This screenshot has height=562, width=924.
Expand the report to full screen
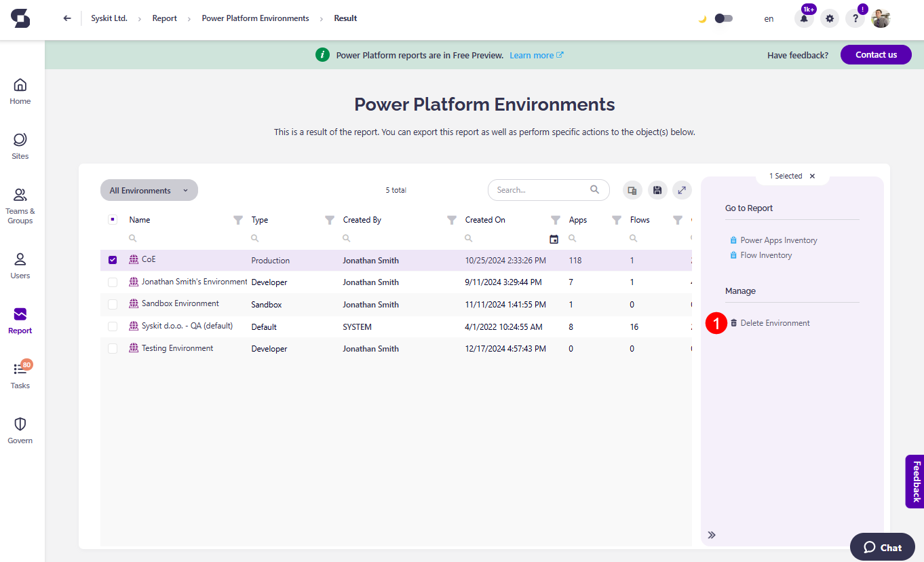coord(682,190)
